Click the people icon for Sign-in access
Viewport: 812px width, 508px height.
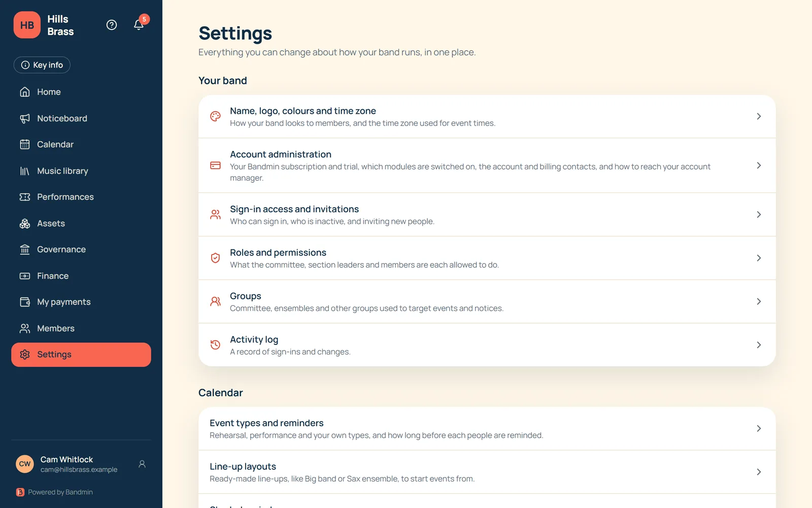click(216, 214)
